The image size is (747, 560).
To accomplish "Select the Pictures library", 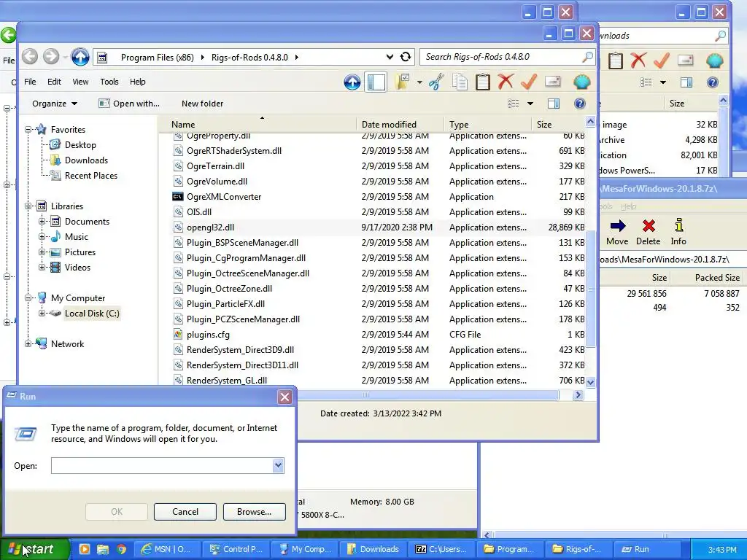I will point(80,252).
